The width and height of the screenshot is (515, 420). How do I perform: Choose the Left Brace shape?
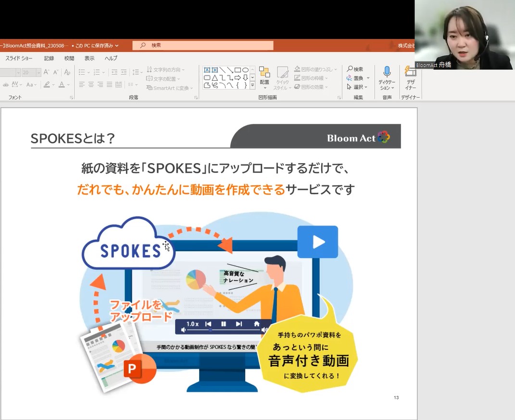[238, 86]
